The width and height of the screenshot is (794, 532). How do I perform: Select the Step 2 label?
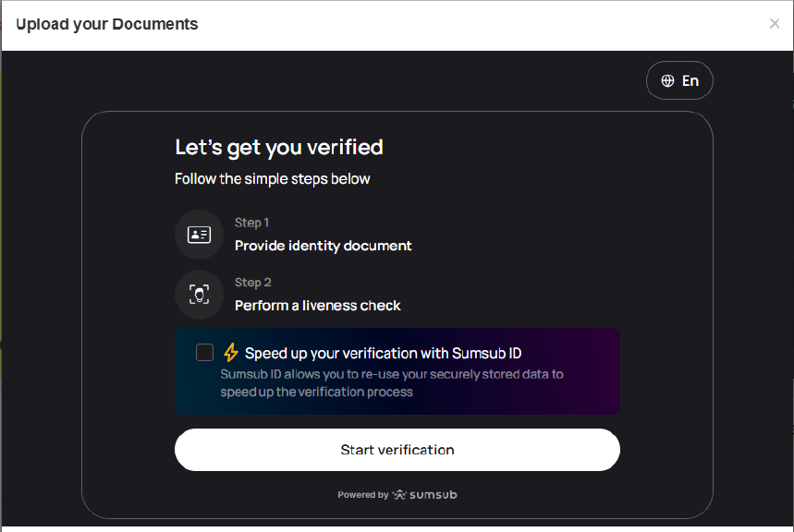pyautogui.click(x=252, y=283)
